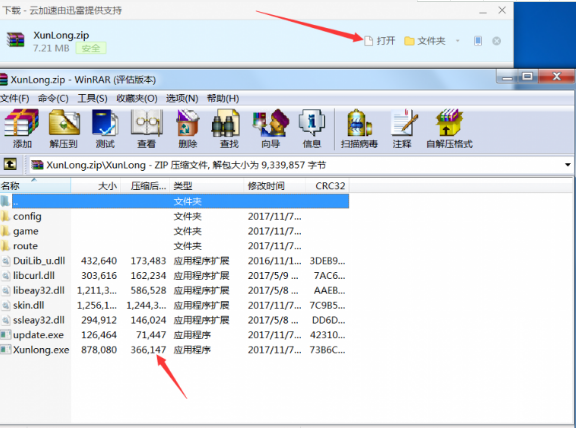Close the download manager window
This screenshot has width=576, height=428.
click(502, 10)
